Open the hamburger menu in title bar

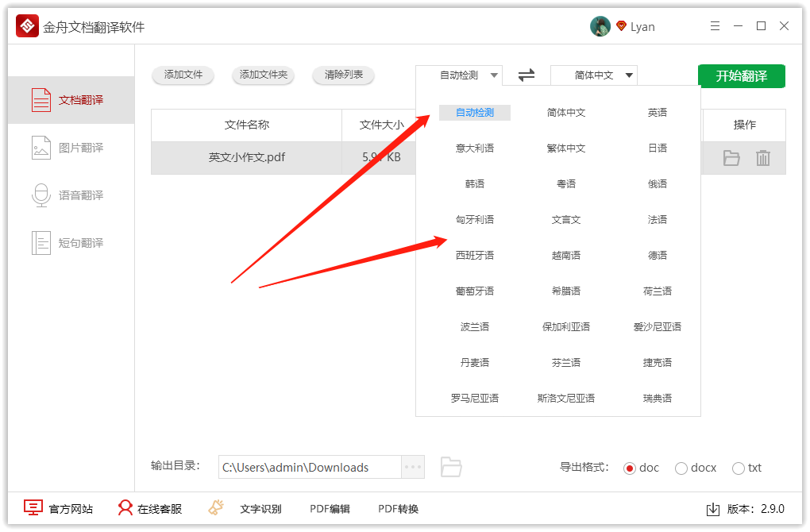[714, 25]
